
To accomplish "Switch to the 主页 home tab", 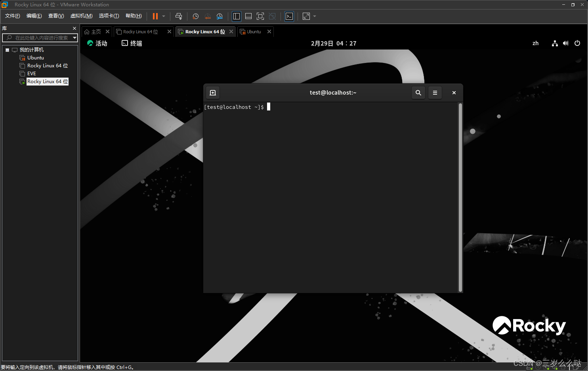I will [93, 32].
